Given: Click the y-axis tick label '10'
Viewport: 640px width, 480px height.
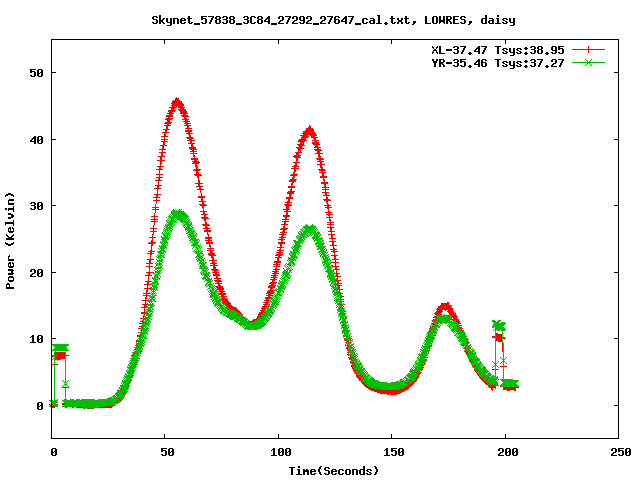Looking at the screenshot, I should point(36,339).
